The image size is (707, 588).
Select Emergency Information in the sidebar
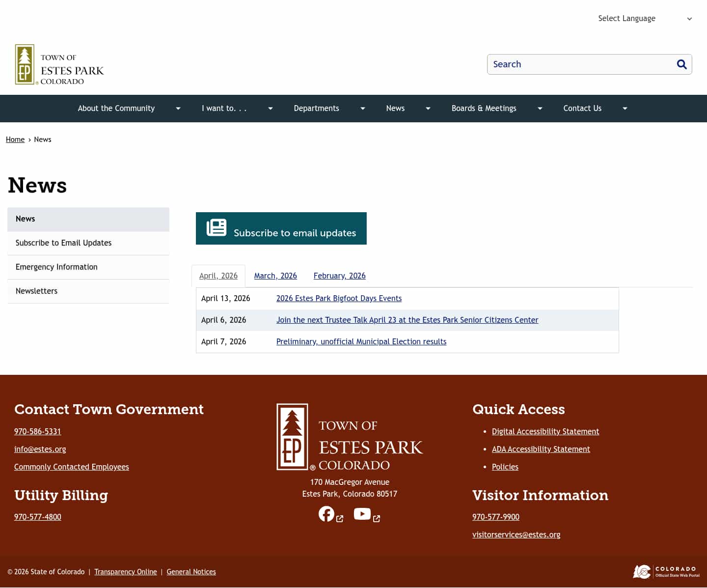[x=56, y=267]
